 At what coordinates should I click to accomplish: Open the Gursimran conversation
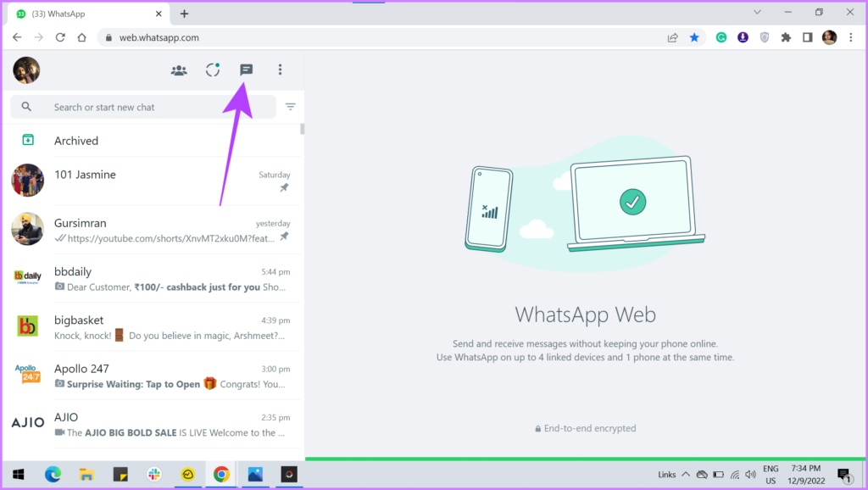pos(153,229)
